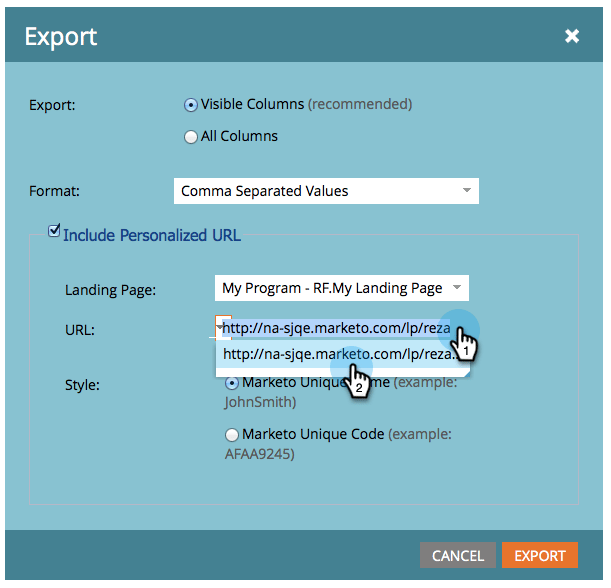This screenshot has width=611, height=588.
Task: Click the Cancel button
Action: [x=458, y=555]
